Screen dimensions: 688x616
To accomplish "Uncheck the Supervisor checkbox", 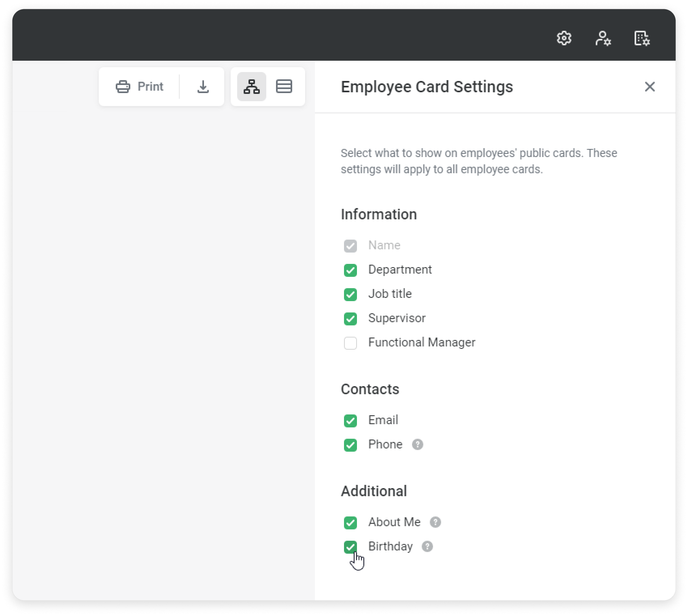I will 350,319.
